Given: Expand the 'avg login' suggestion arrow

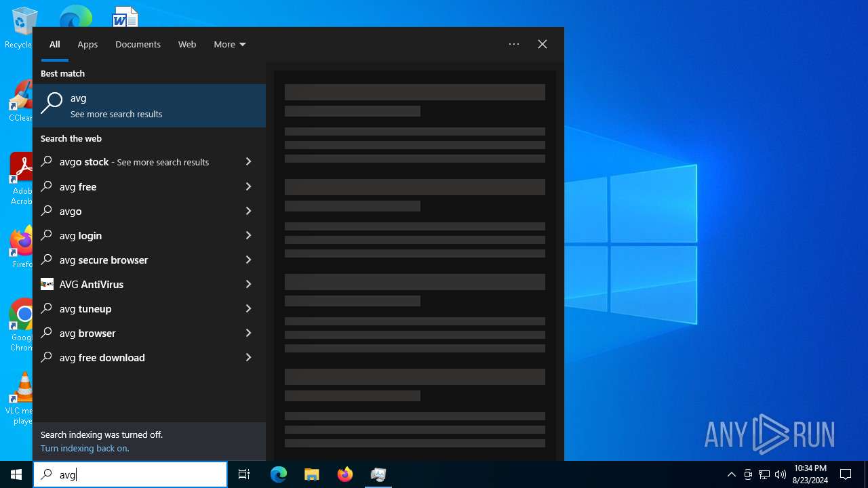Looking at the screenshot, I should tap(248, 236).
